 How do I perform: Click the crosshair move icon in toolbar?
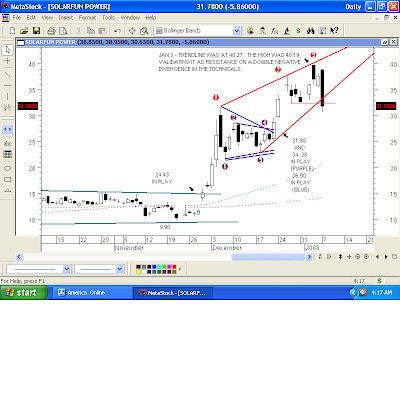(x=132, y=31)
